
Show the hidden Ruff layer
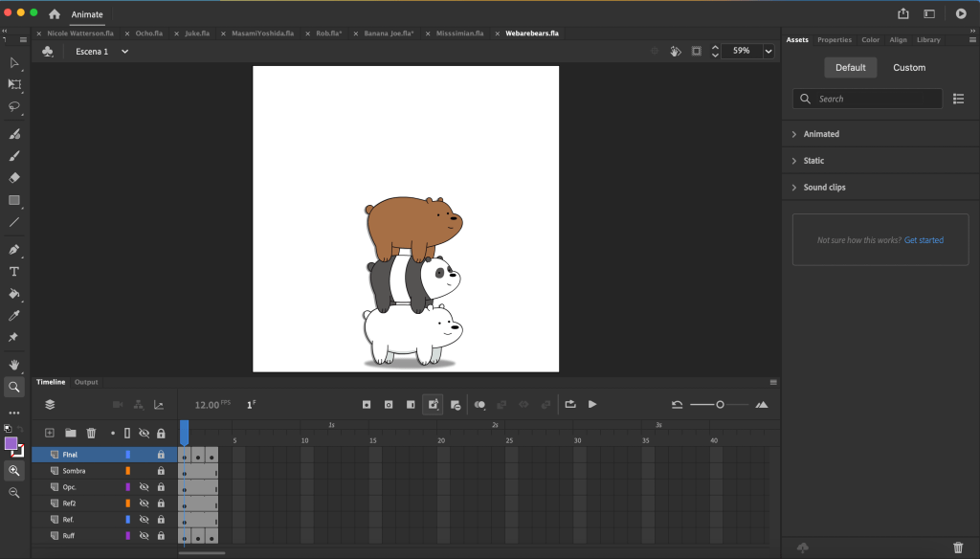pyautogui.click(x=145, y=536)
